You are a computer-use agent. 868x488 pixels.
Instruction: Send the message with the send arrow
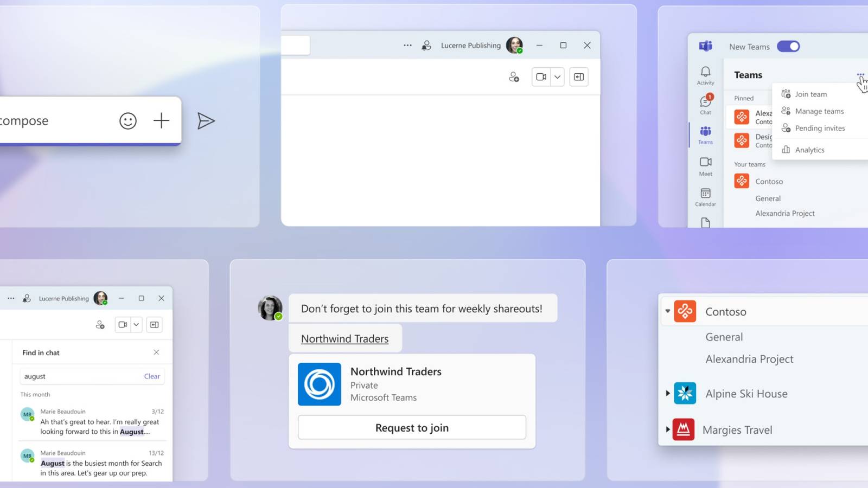(207, 121)
